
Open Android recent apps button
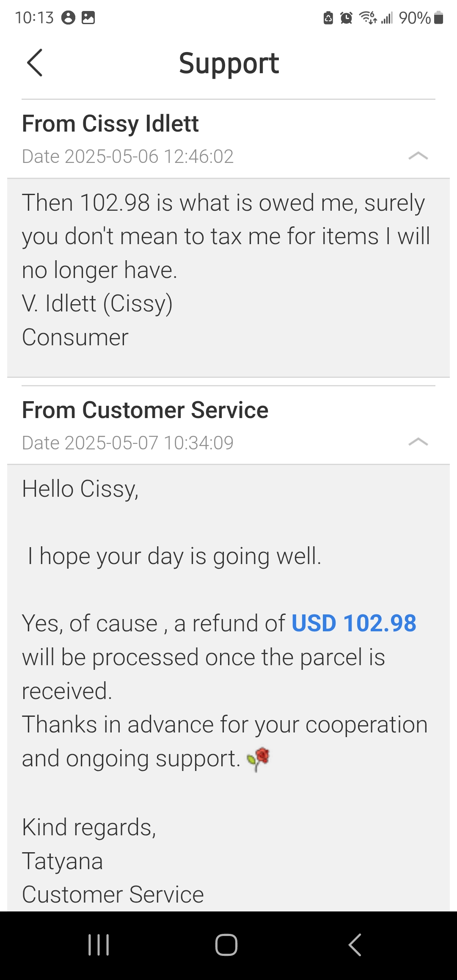(99, 945)
